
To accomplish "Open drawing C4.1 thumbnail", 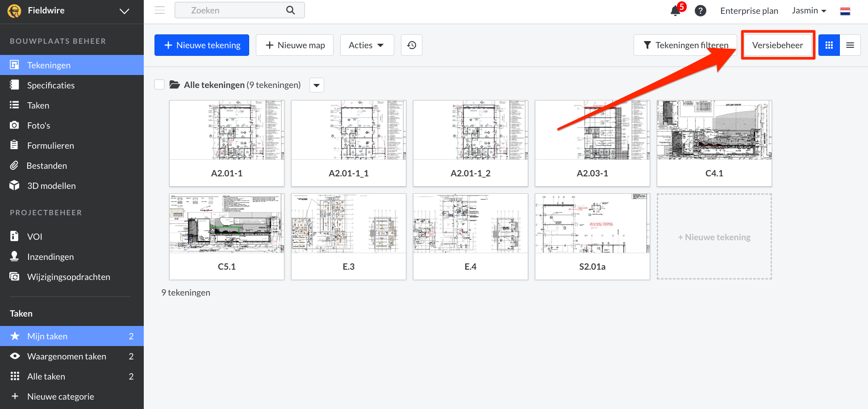I will point(714,143).
